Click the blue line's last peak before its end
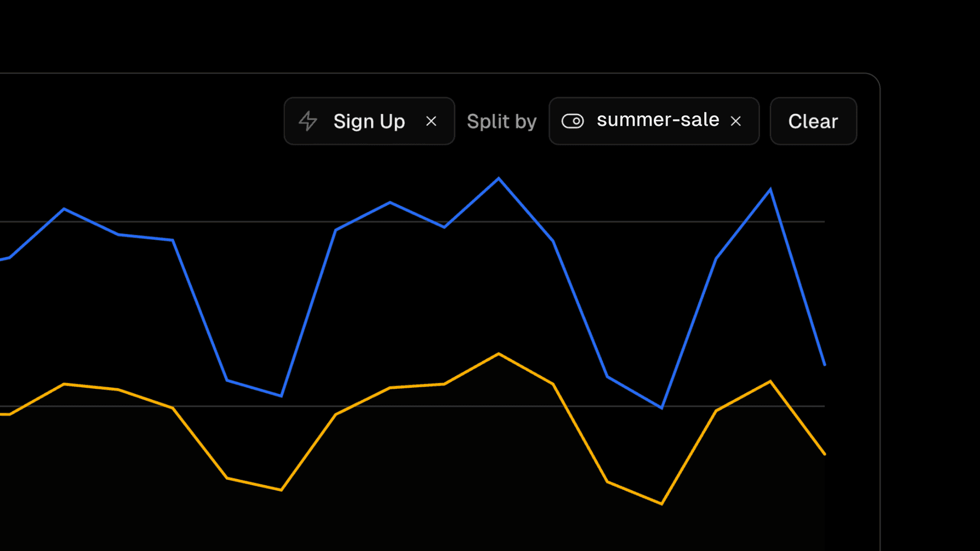This screenshot has height=551, width=980. point(770,190)
